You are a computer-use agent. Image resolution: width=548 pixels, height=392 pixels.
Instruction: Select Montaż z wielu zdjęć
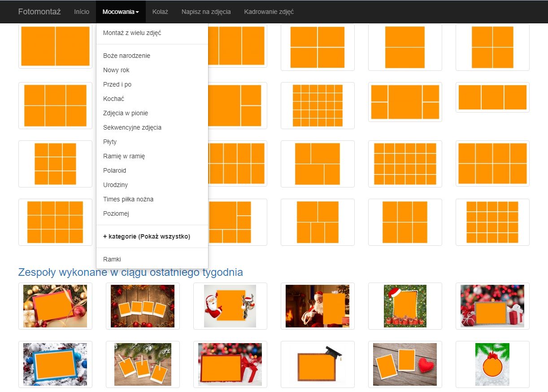(x=152, y=33)
